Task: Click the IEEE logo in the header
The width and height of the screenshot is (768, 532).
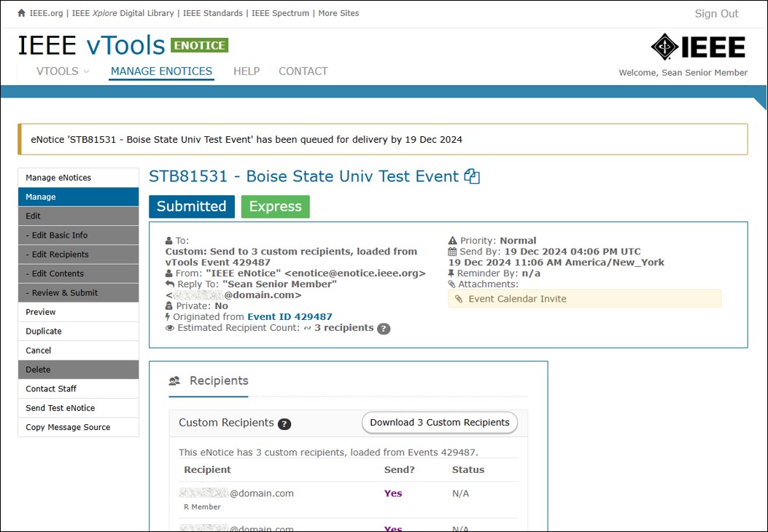Action: pyautogui.click(x=698, y=47)
